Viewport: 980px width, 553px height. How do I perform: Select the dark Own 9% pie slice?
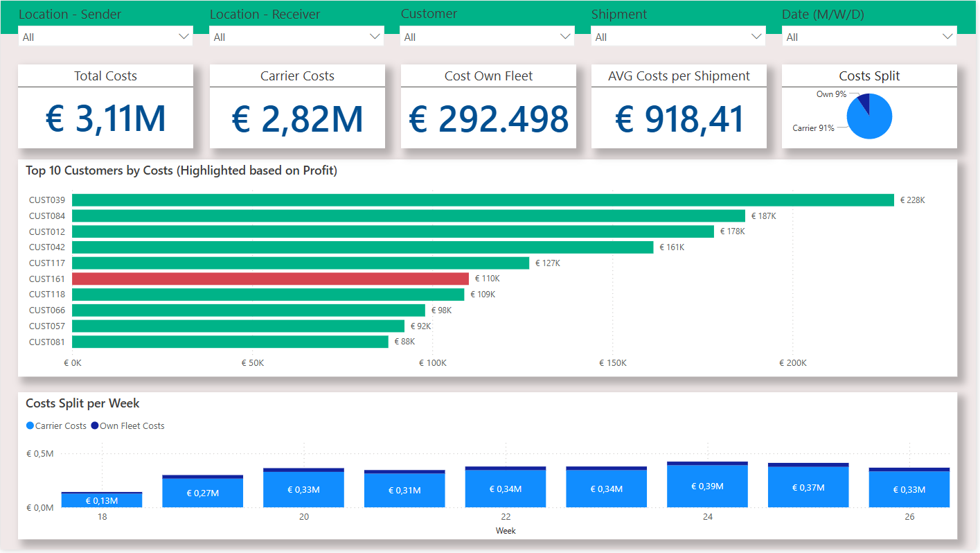pyautogui.click(x=864, y=103)
